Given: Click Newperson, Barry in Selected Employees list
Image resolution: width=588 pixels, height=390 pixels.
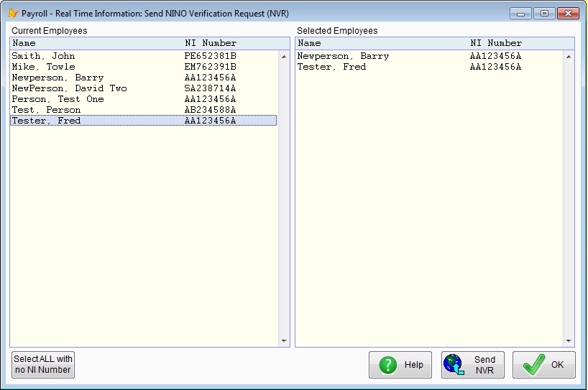Looking at the screenshot, I should (429, 56).
